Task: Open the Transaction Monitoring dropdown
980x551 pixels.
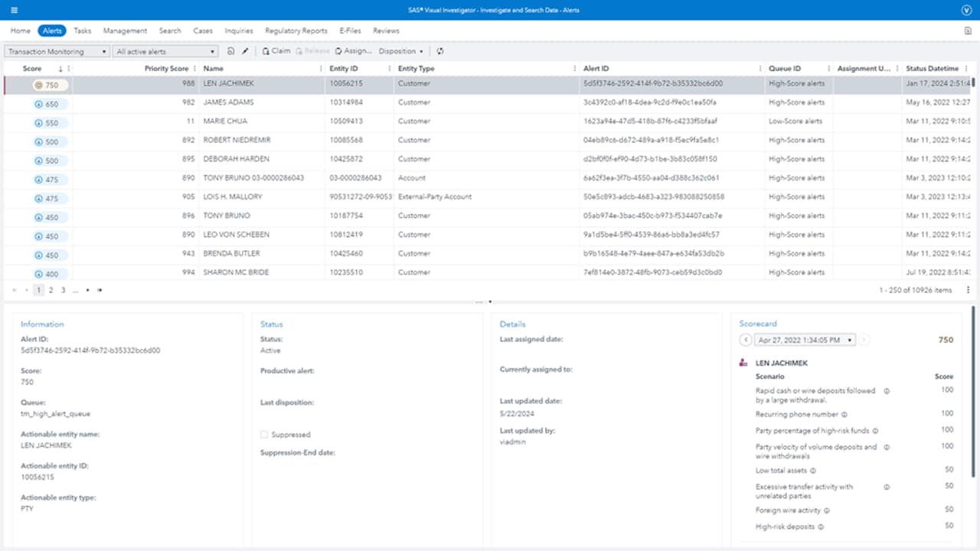Action: click(x=57, y=51)
